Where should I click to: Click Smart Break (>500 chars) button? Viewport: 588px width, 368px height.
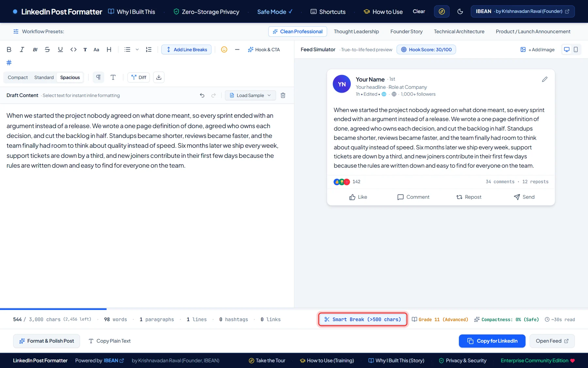click(363, 319)
